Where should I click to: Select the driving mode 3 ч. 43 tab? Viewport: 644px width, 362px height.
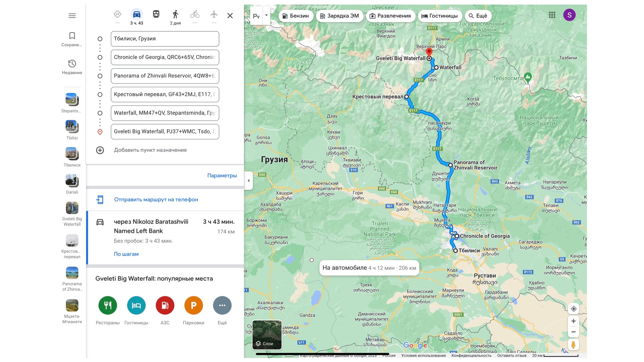pyautogui.click(x=137, y=17)
